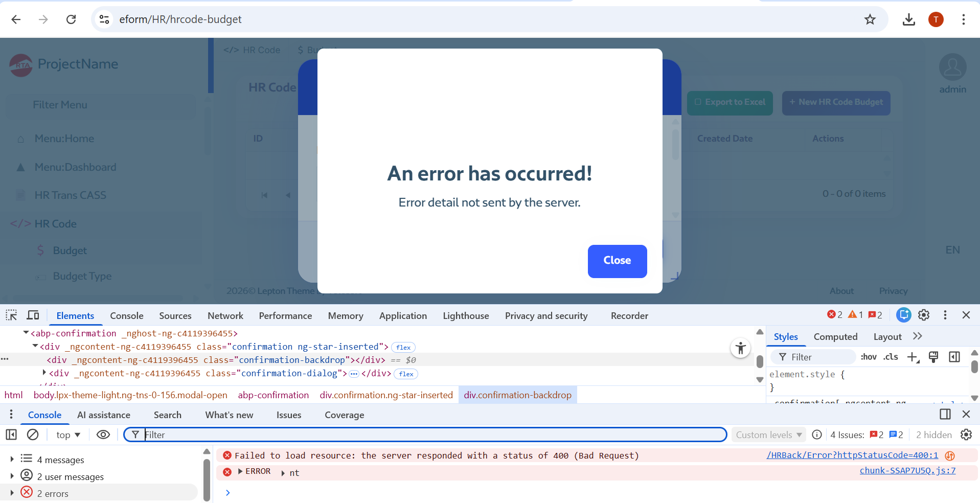The height and width of the screenshot is (503, 980).
Task: Expand the 2 errors message group
Action: (12, 493)
